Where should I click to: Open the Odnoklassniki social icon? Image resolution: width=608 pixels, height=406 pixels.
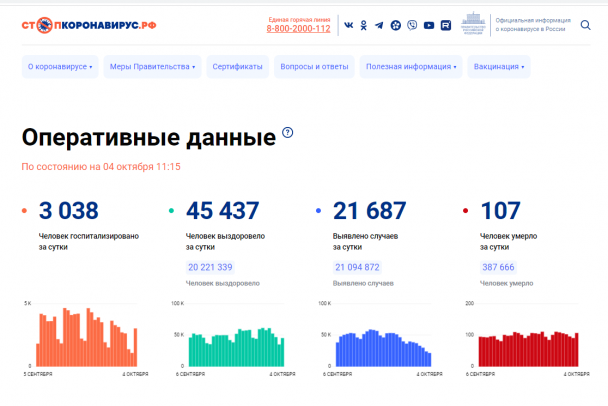pos(364,25)
